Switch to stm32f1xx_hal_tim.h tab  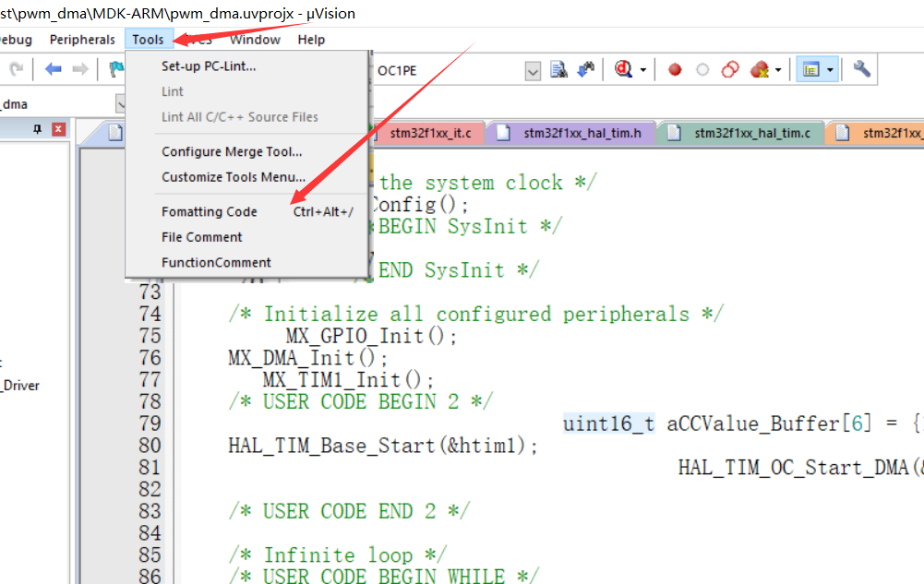(571, 133)
